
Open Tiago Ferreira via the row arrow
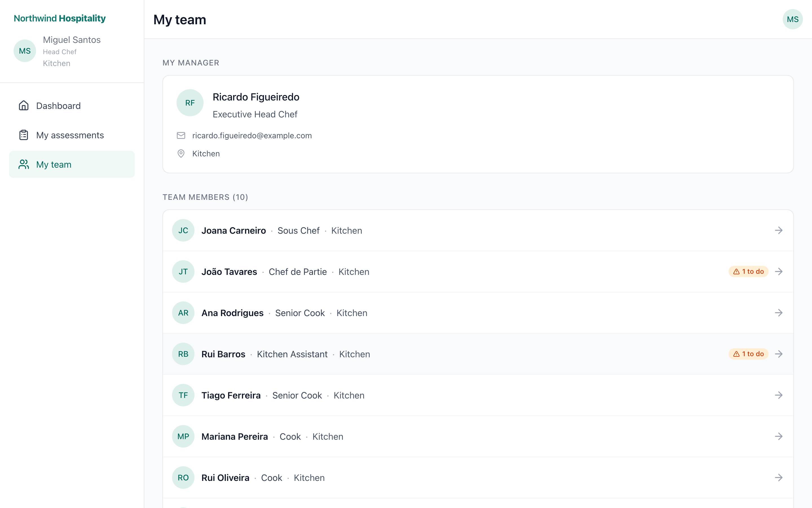click(779, 395)
